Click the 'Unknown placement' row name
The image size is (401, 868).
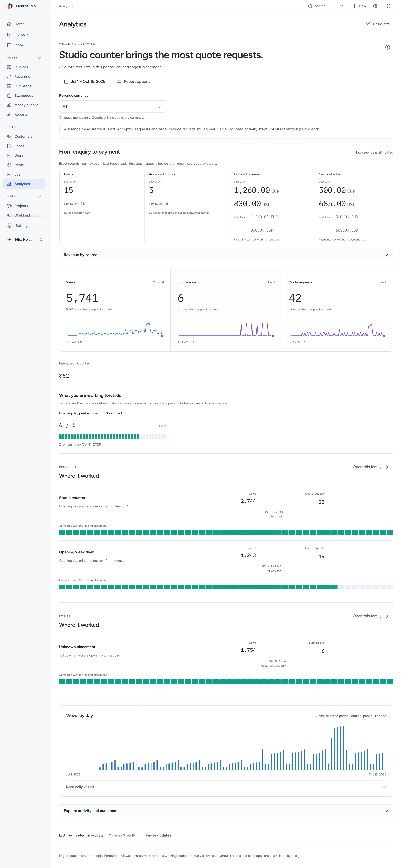[x=77, y=647]
